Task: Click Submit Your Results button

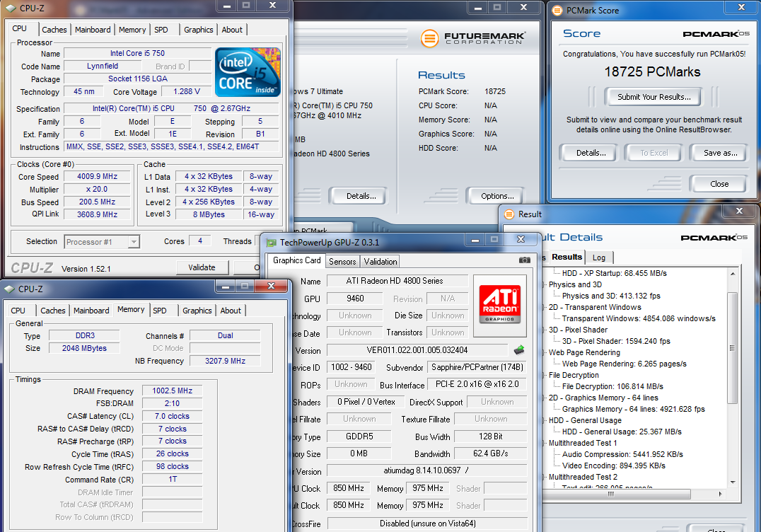Action: coord(653,97)
